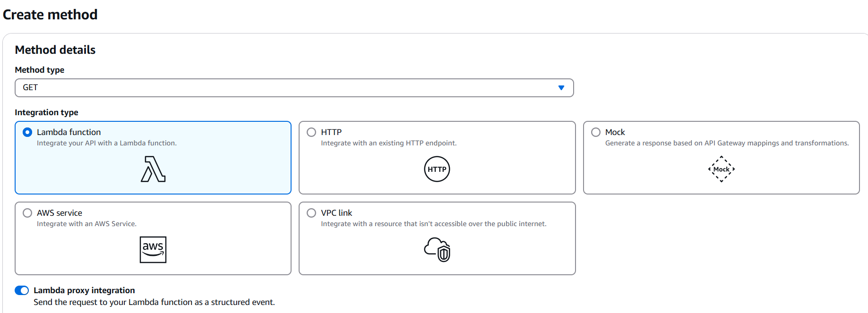Click the dashed diamond Mock icon

click(722, 169)
